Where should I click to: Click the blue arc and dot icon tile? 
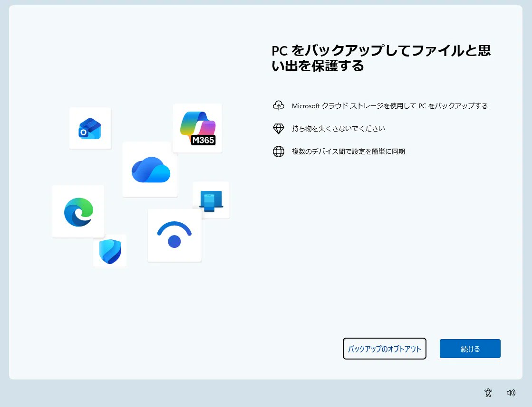coord(174,235)
